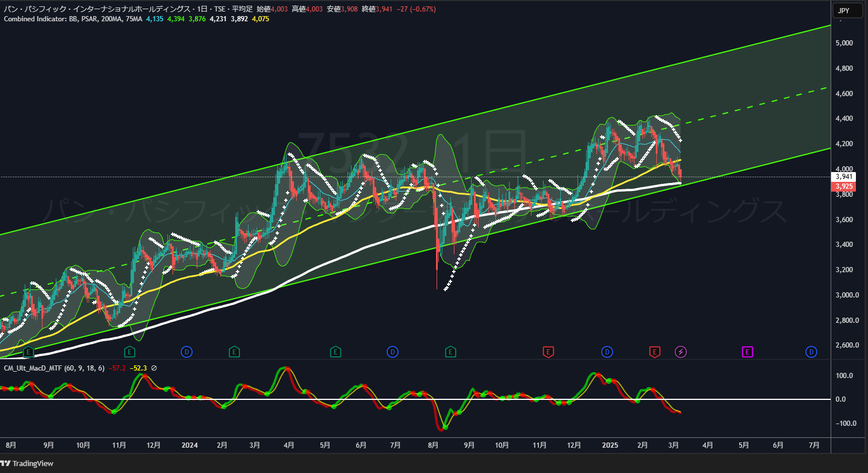This screenshot has height=473, width=868.
Task: Click the 3,000.0 price axis label
Action: [x=847, y=295]
